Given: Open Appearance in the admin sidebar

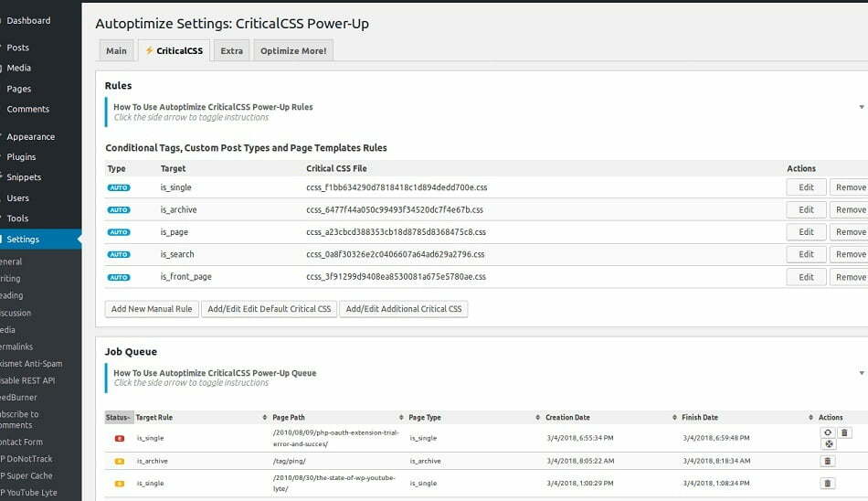Looking at the screenshot, I should coord(30,136).
